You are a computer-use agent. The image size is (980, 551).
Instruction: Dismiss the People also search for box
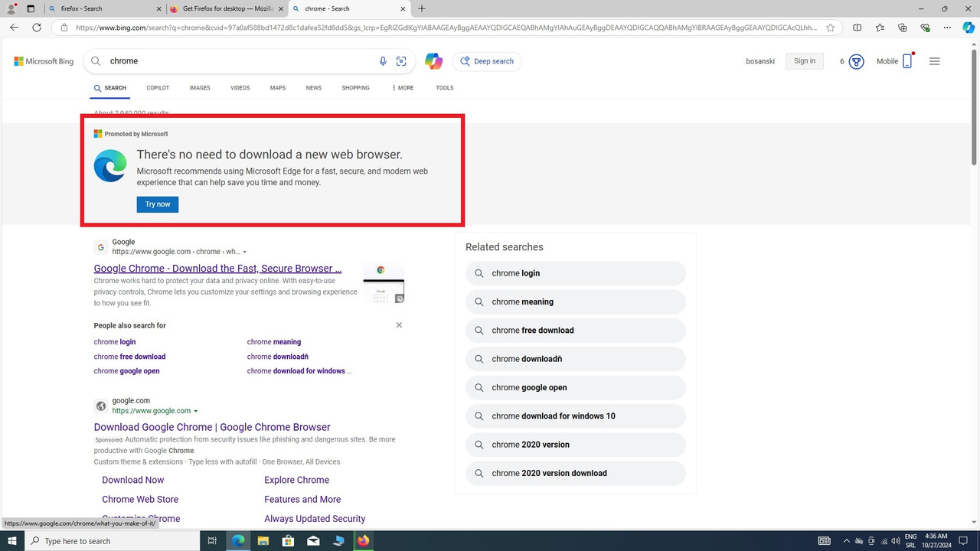[x=399, y=325]
